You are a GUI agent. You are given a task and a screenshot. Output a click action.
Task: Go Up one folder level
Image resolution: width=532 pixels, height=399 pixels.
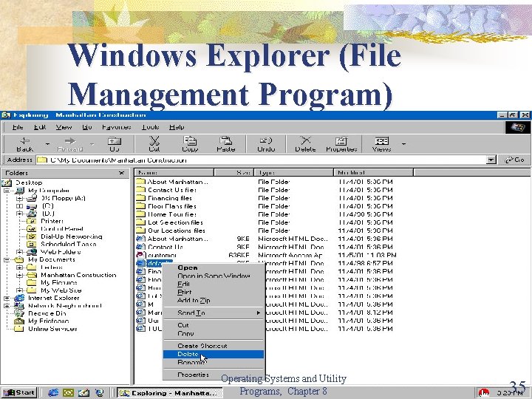115,144
